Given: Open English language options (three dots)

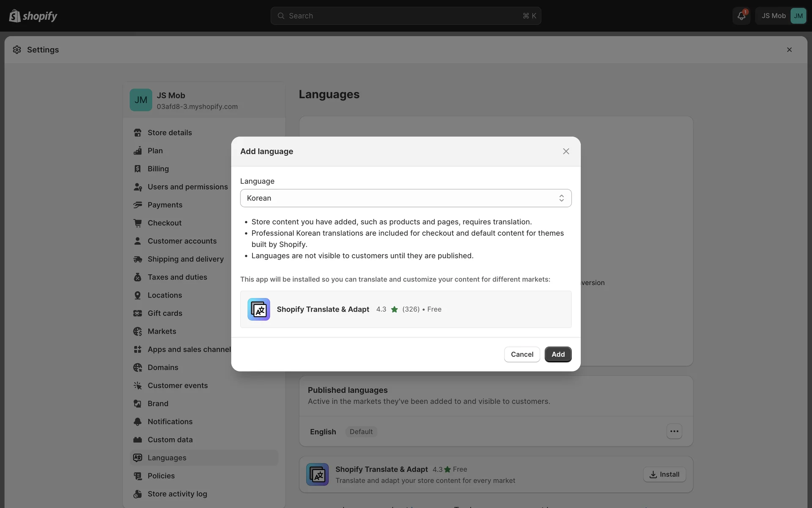Looking at the screenshot, I should pos(674,431).
